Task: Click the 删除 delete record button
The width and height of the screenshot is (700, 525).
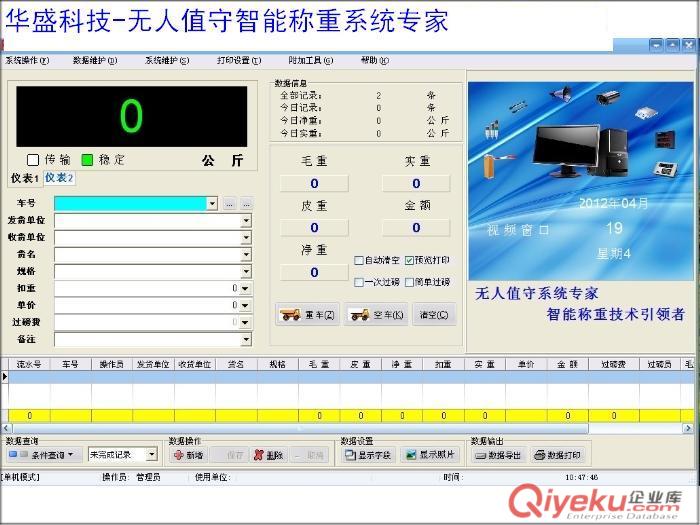Action: tap(269, 455)
